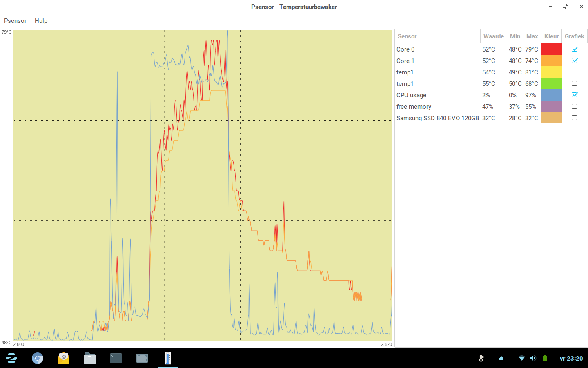Select the Core 1 sensor row
This screenshot has height=368, width=588.
point(491,61)
